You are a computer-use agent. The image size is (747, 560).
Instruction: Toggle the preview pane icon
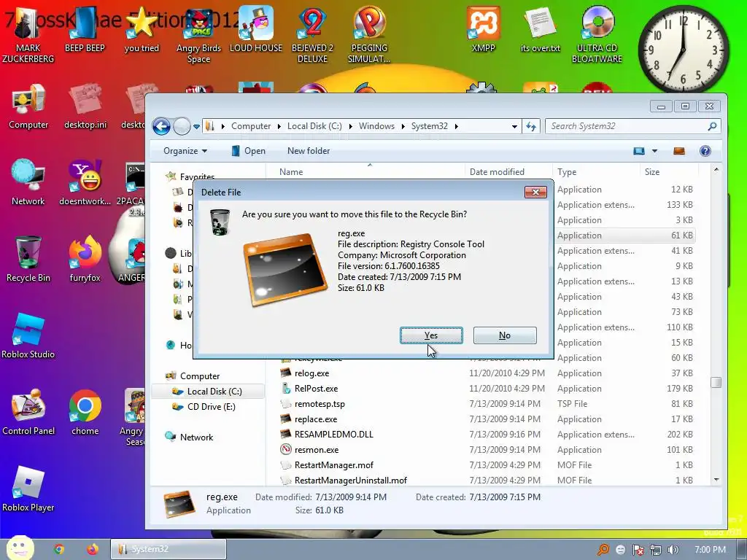(679, 151)
